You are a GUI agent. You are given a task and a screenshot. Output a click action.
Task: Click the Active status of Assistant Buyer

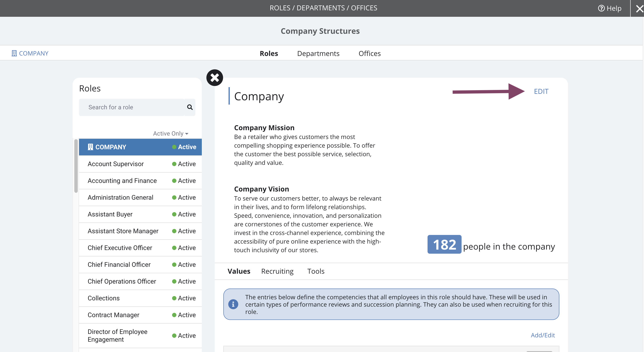click(184, 214)
